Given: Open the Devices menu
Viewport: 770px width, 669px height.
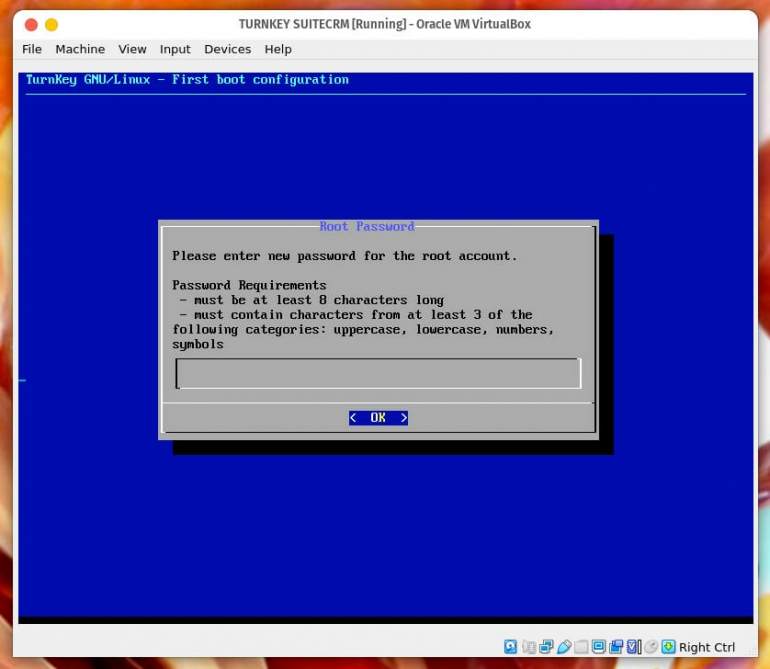Looking at the screenshot, I should pos(227,49).
